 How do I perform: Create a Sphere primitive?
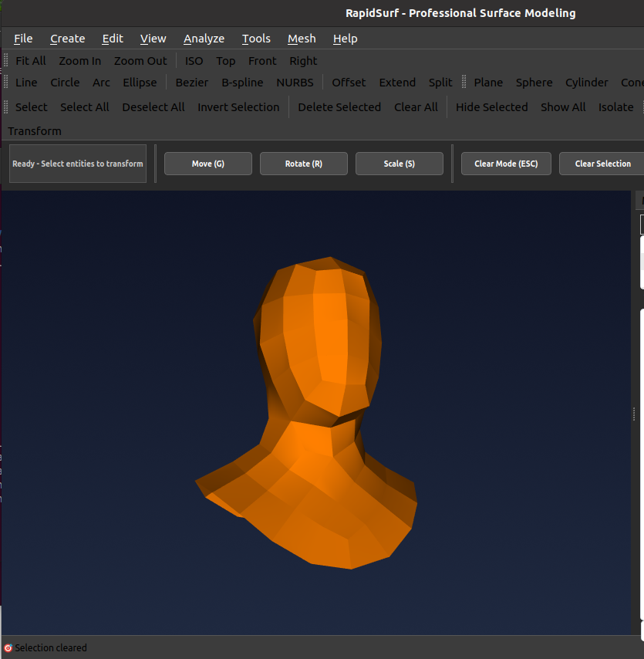[x=534, y=83]
